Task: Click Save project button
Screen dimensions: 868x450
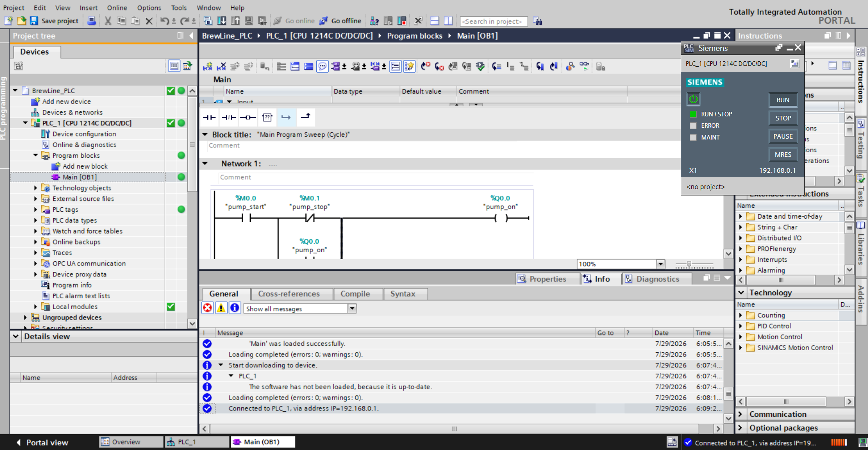Action: (x=54, y=21)
